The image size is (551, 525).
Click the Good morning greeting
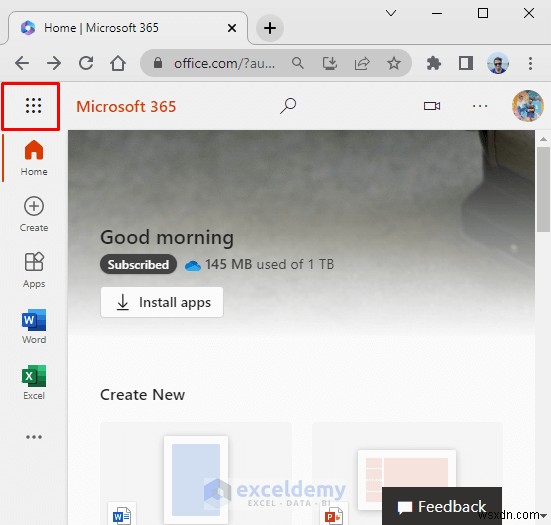[x=167, y=238]
